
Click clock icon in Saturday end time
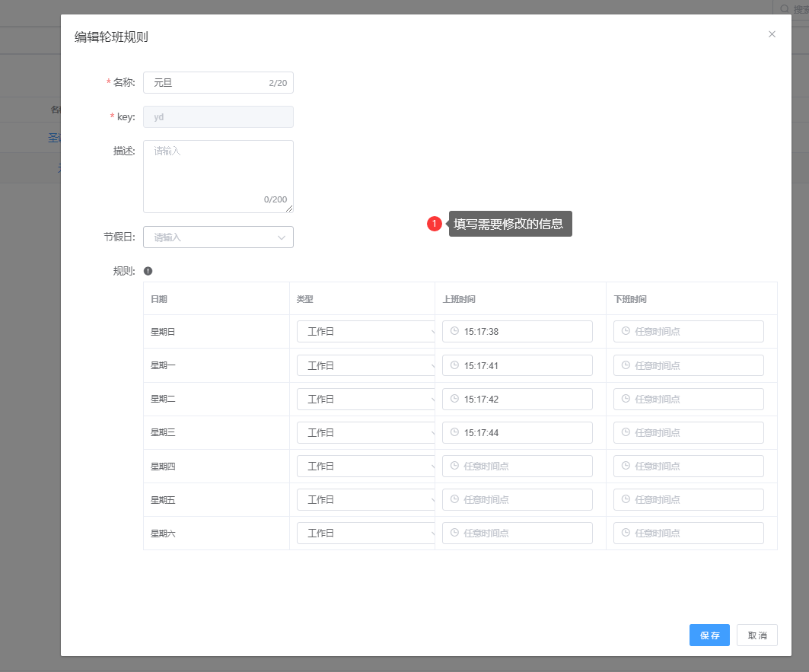coord(626,533)
